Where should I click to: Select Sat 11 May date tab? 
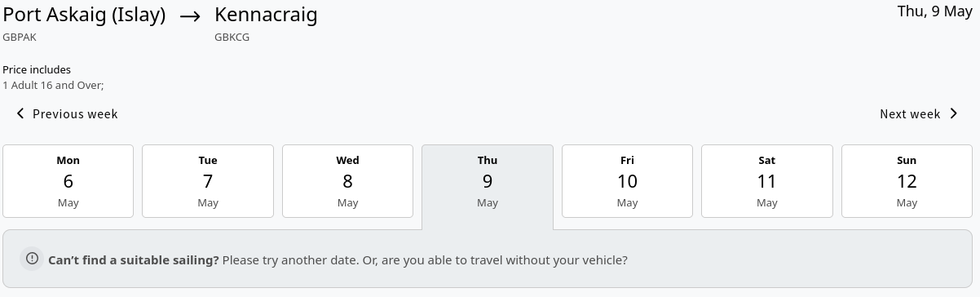767,181
